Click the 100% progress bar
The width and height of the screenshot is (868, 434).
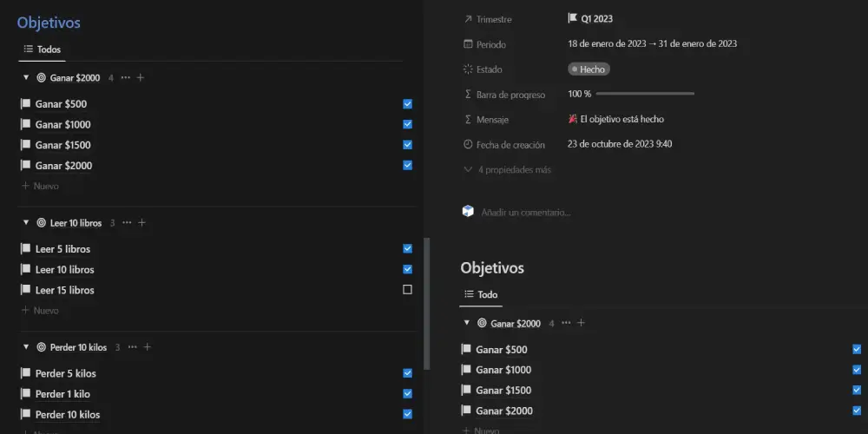point(644,94)
